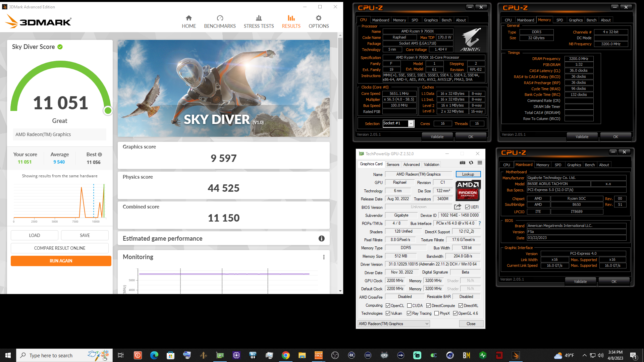Click the Lookup button in GPU-Z
Image resolution: width=644 pixels, height=362 pixels.
468,174
